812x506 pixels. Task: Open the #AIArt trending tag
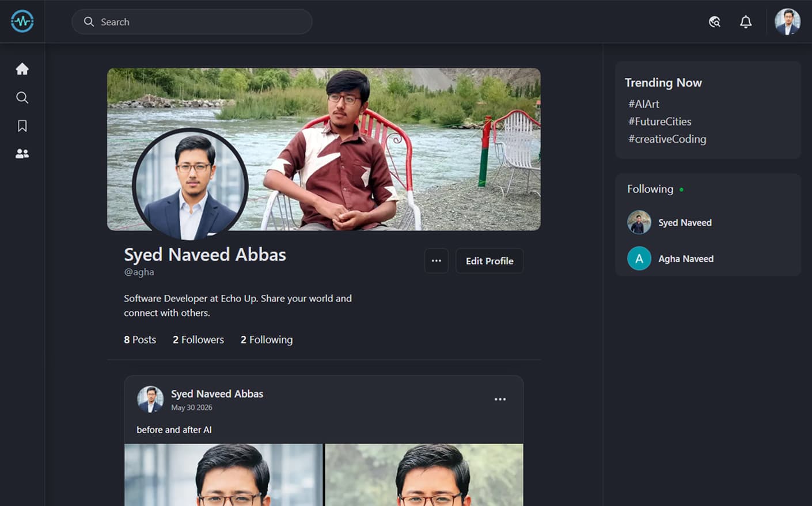click(644, 104)
